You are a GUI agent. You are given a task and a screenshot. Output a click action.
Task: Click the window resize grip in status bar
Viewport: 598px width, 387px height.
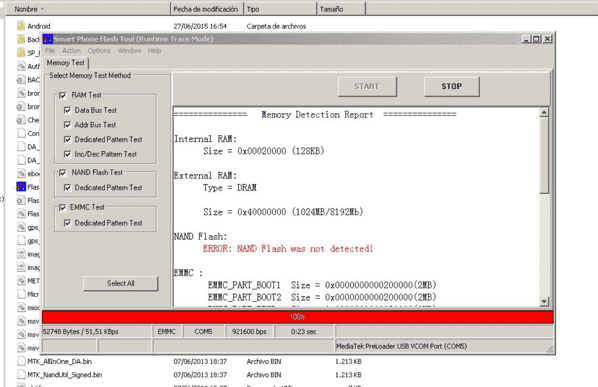pos(550,349)
